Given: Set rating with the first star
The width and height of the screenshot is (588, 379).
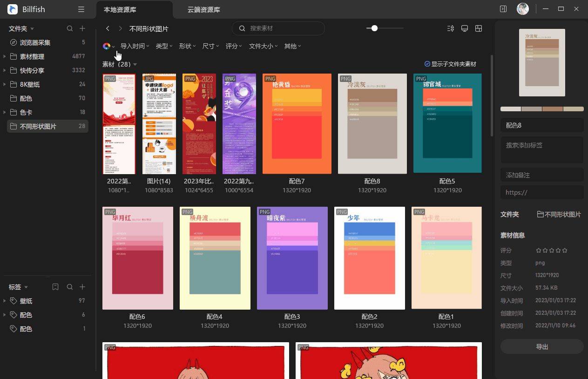Looking at the screenshot, I should tap(539, 250).
